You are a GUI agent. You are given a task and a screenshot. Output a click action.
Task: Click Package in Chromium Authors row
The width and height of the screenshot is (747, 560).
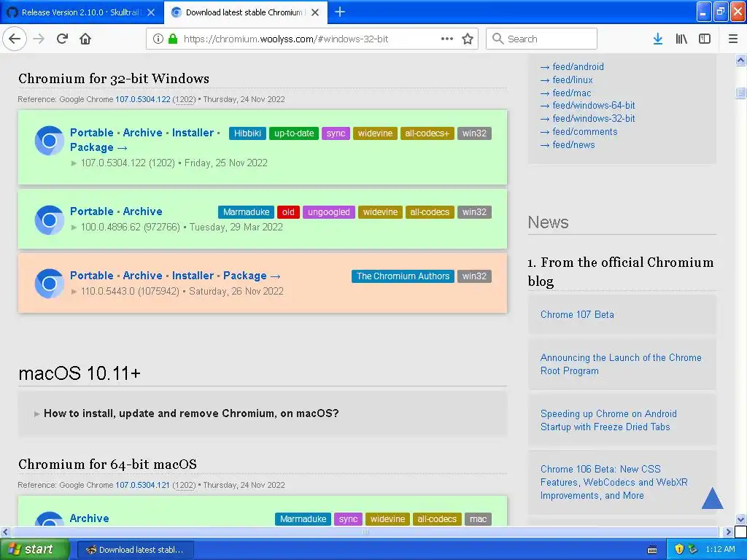[252, 275]
